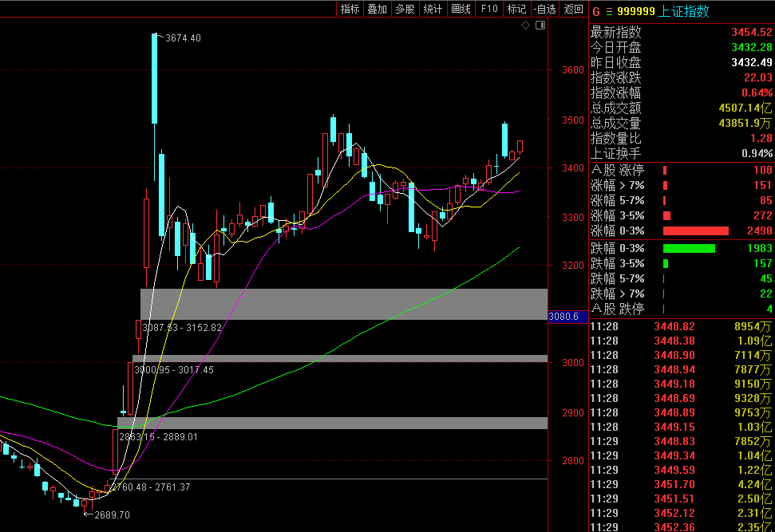Screen dimensions: 775x532
Task: Click the 2689.70 low price label
Action: coord(113,515)
